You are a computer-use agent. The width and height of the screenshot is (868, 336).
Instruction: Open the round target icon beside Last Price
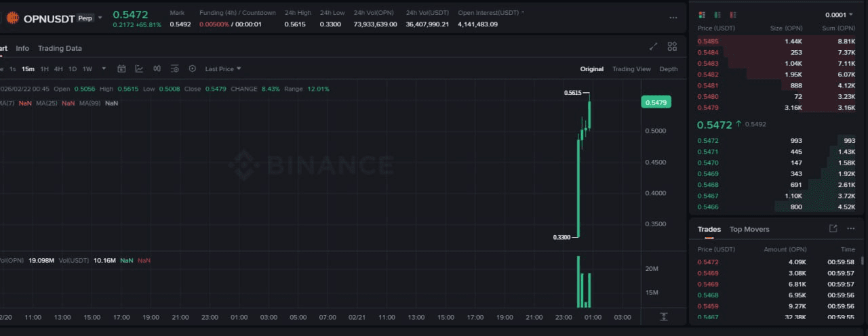(x=193, y=68)
